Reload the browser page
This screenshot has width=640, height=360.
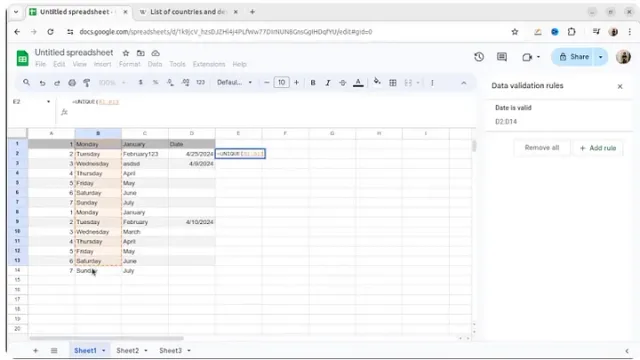[50, 31]
